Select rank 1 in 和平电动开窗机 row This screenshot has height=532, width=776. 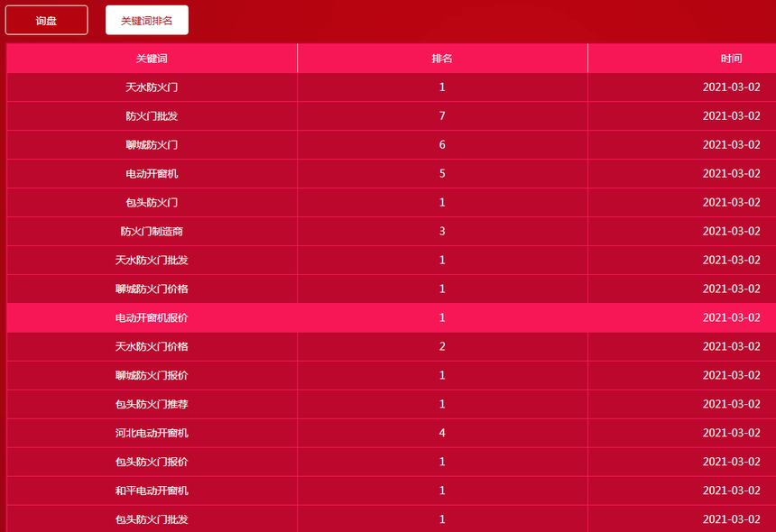click(442, 491)
